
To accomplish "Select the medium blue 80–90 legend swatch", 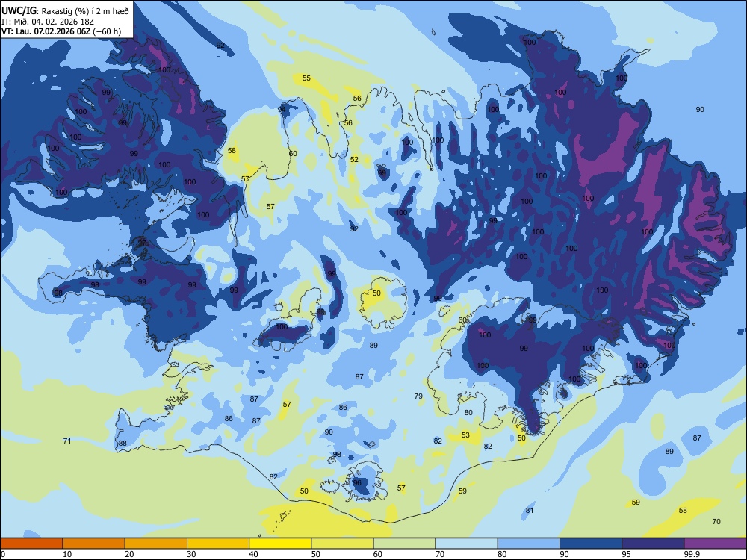I will pos(529,544).
